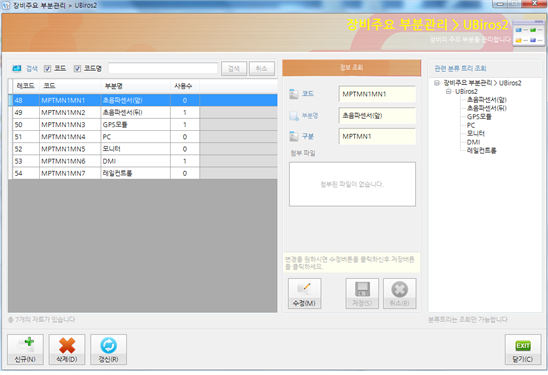The image size is (548, 375).
Task: Click the icon next to 부분명 field label
Action: click(294, 116)
